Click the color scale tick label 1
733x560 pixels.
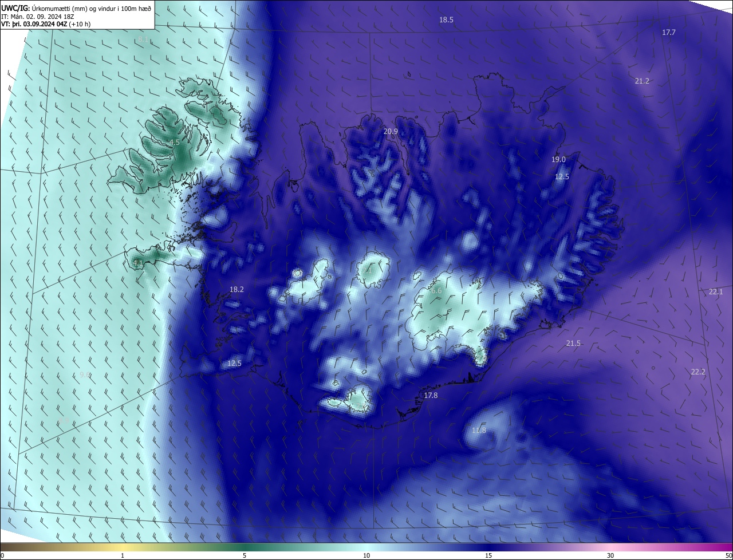tap(123, 556)
